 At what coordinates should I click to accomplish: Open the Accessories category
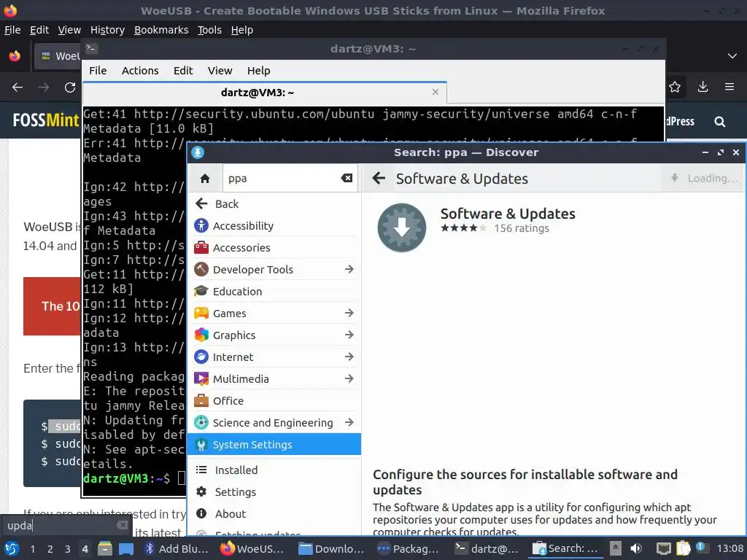(274, 248)
